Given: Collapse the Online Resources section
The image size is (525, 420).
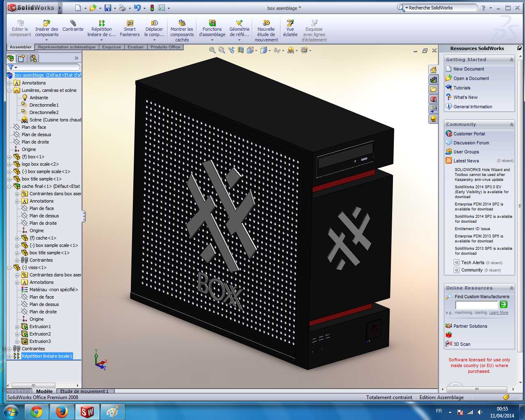Looking at the screenshot, I should [511, 288].
